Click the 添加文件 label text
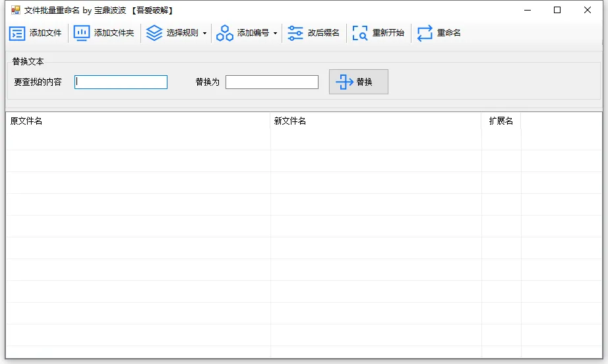This screenshot has height=364, width=608. [46, 33]
